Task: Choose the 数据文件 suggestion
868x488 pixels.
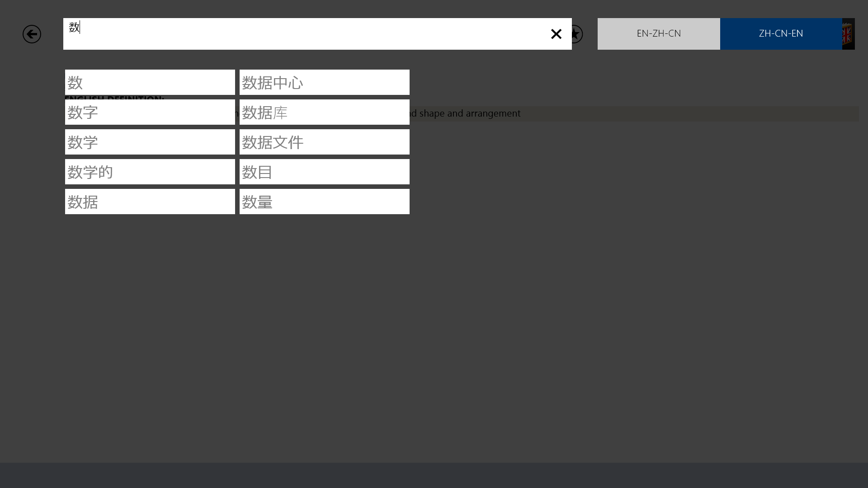Action: (324, 142)
